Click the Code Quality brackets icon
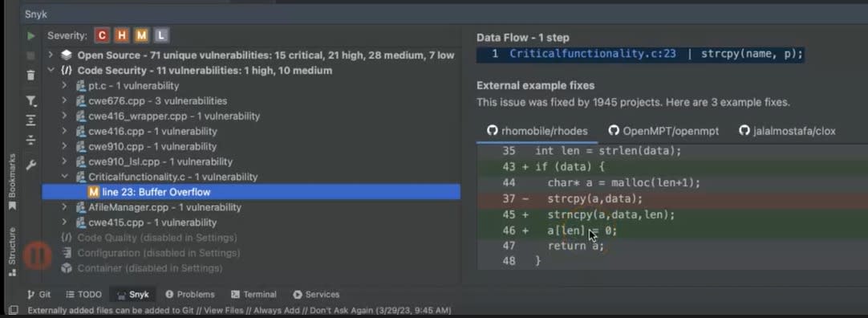868x318 pixels. [67, 238]
